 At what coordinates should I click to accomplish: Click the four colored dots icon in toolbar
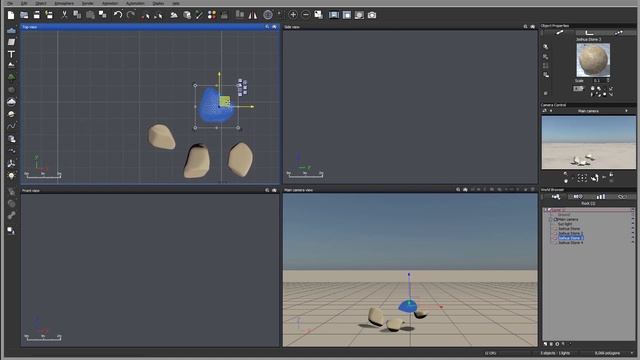(212, 15)
